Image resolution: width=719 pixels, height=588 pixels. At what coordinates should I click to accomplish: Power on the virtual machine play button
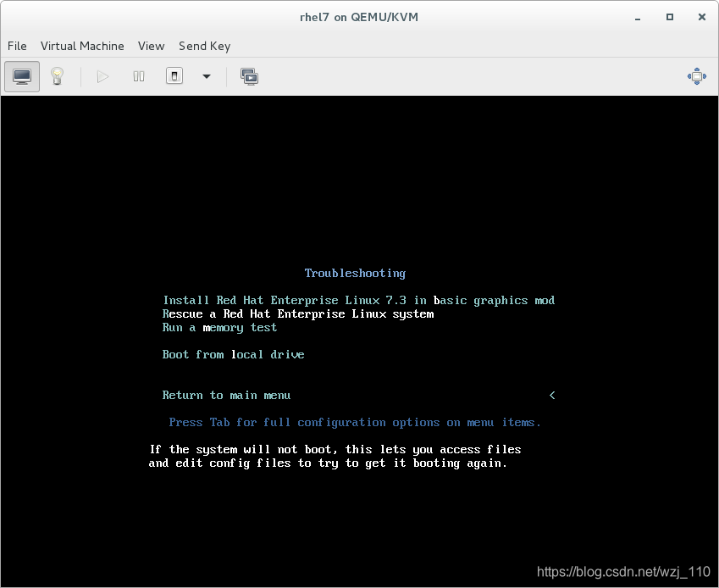click(102, 76)
